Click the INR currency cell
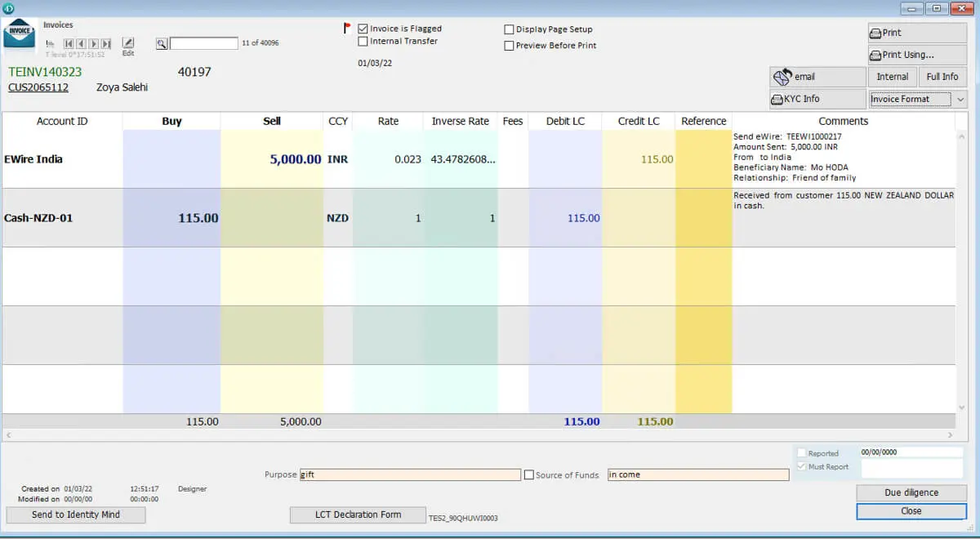 337,159
